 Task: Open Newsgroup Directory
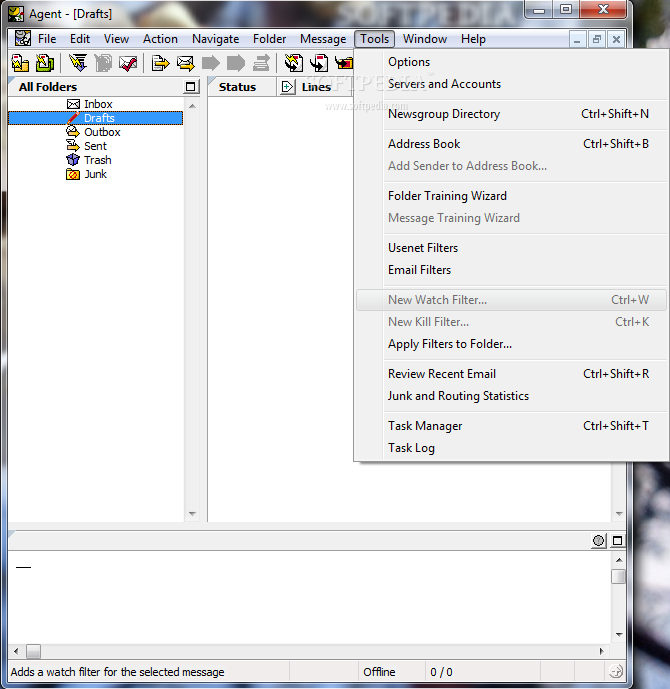pyautogui.click(x=511, y=114)
